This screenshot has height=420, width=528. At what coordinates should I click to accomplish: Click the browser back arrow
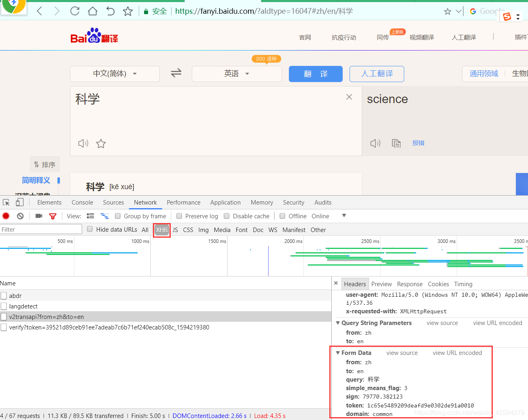tap(39, 11)
